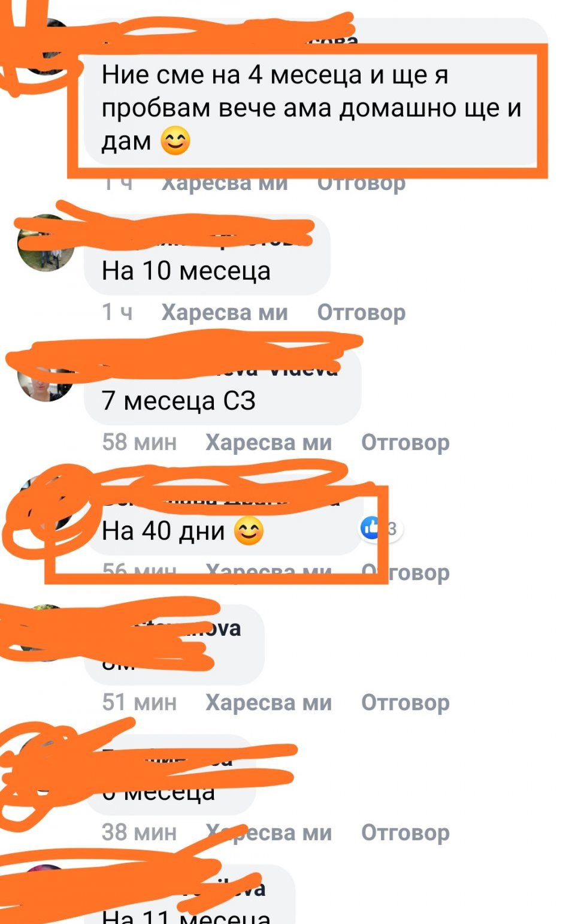Click the "На 11 месеца" comment text
The width and height of the screenshot is (566, 924).
pyautogui.click(x=186, y=916)
